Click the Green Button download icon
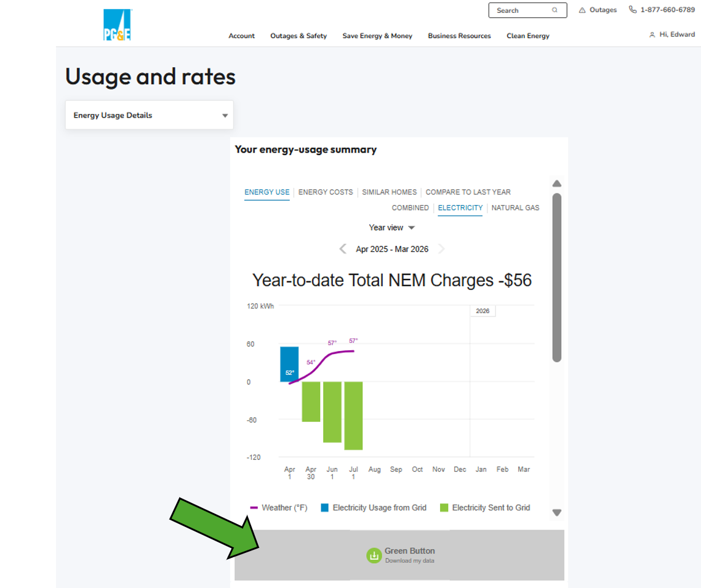Image resolution: width=701 pixels, height=588 pixels. coord(374,555)
